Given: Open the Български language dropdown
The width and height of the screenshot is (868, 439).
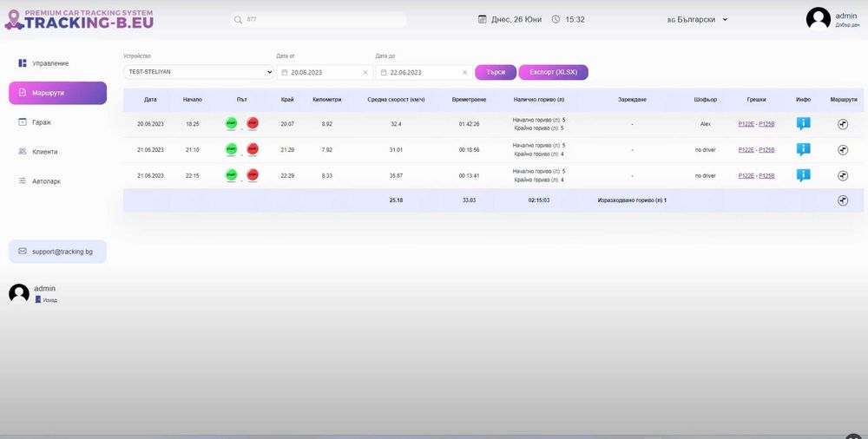Looking at the screenshot, I should 698,19.
